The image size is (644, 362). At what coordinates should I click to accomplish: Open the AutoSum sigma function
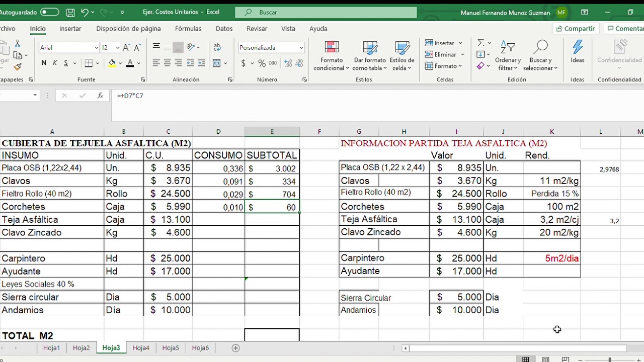point(480,43)
